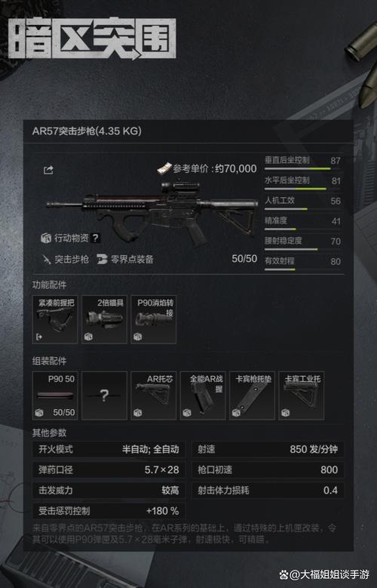Select the AR托芯 buffer tube slot
The image size is (377, 588).
(154, 396)
